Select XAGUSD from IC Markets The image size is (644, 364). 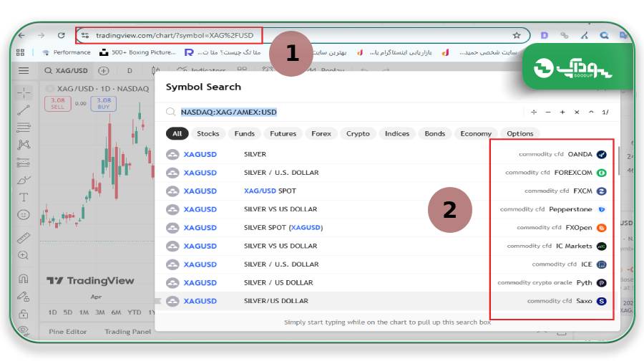click(x=387, y=246)
